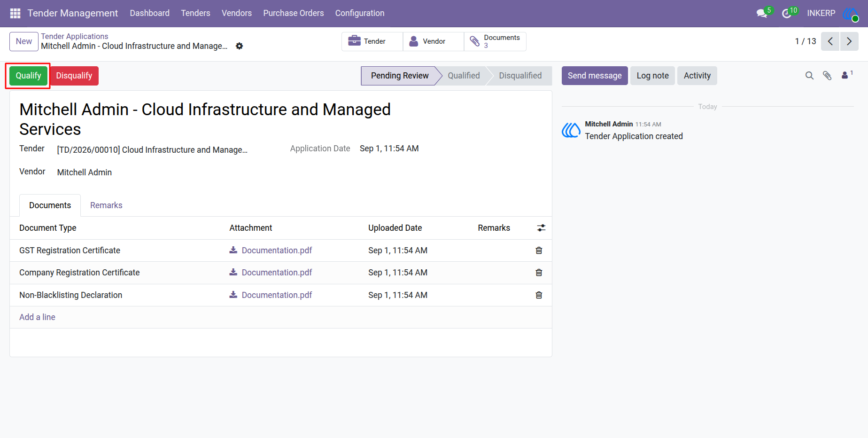Create a New tender application
The width and height of the screenshot is (868, 438).
[24, 41]
